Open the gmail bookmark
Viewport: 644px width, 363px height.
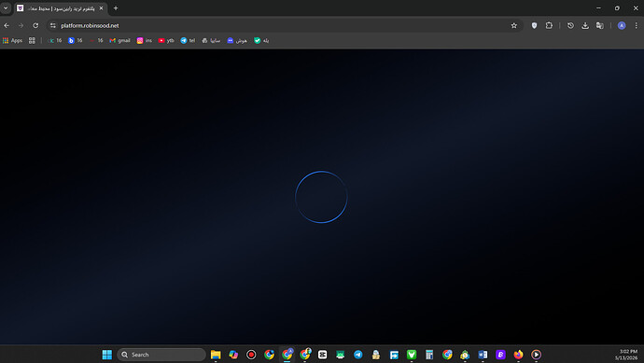tap(119, 40)
